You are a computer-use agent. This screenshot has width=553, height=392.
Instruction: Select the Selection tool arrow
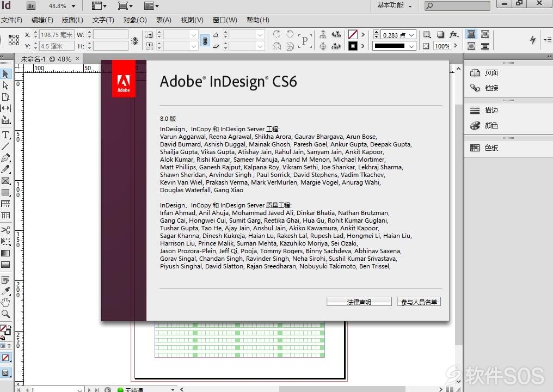coord(5,73)
